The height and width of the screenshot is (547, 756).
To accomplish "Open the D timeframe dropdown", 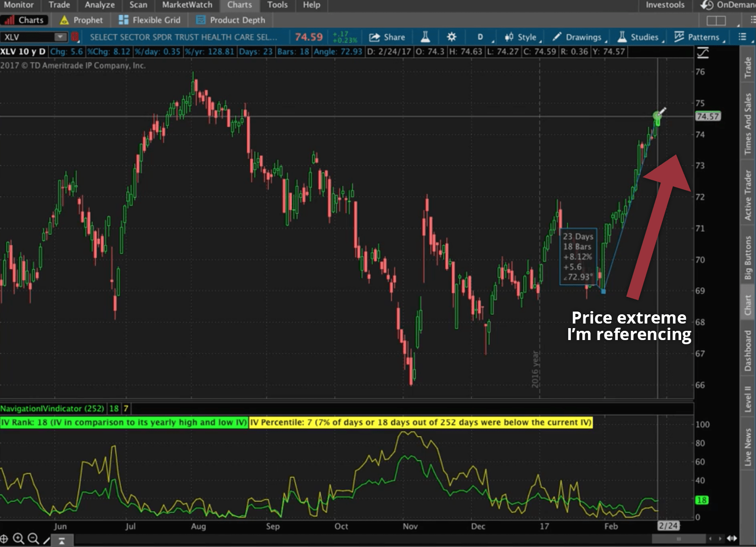I will tap(481, 37).
